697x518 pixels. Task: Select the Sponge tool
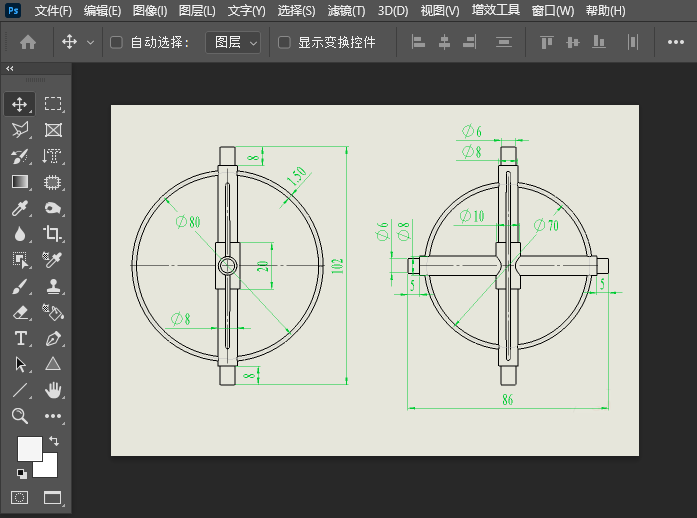pos(52,208)
